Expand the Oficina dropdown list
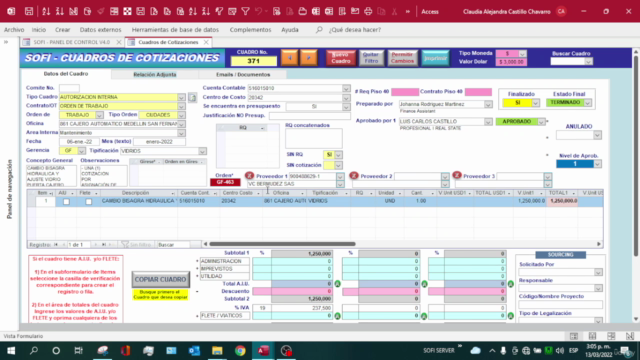The height and width of the screenshot is (360, 640). pyautogui.click(x=181, y=124)
